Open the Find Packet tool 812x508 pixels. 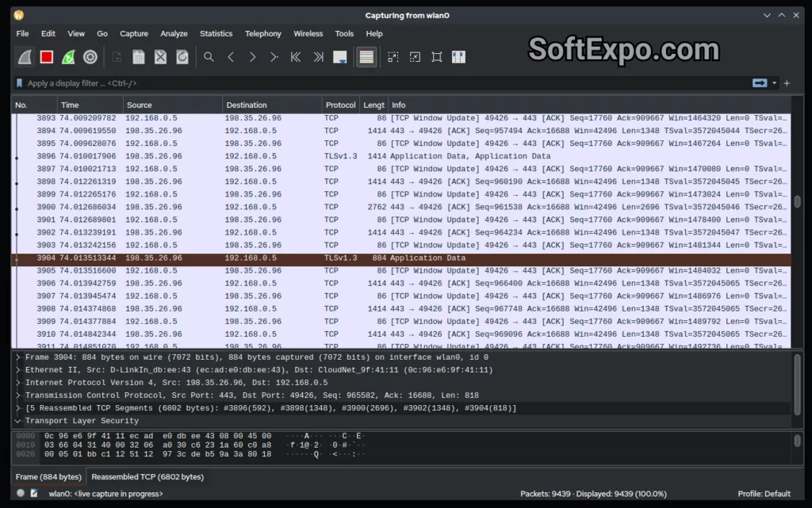point(209,56)
